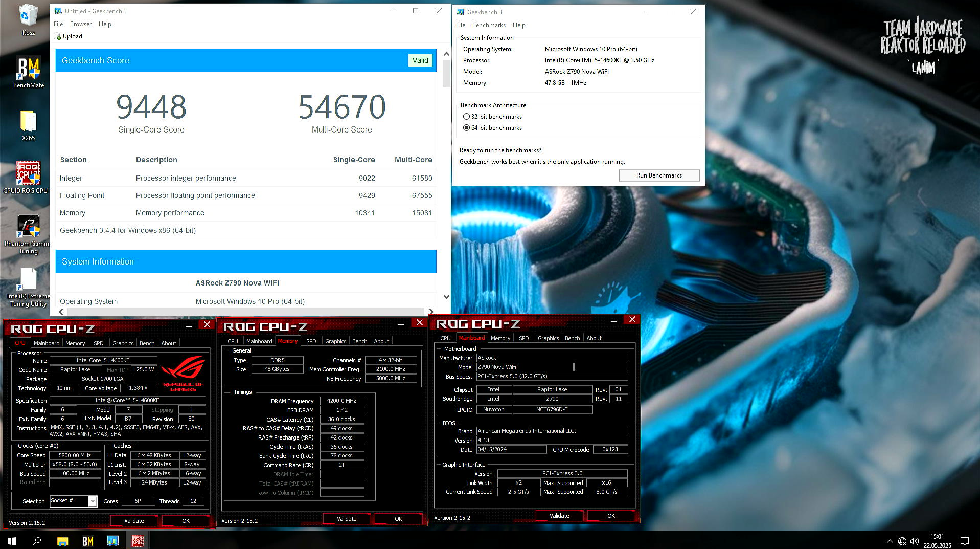Open Graphics tab in CPU-Z Memory window
The image size is (980, 549).
335,341
